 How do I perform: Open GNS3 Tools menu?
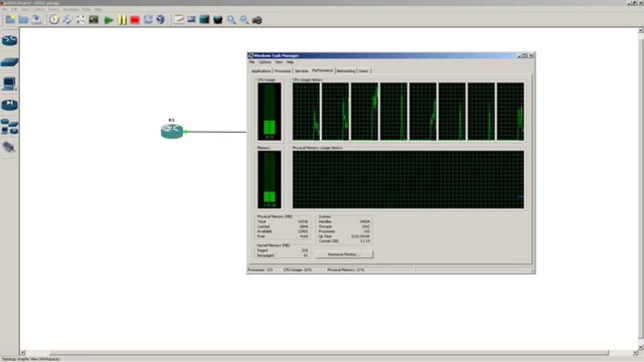[87, 9]
